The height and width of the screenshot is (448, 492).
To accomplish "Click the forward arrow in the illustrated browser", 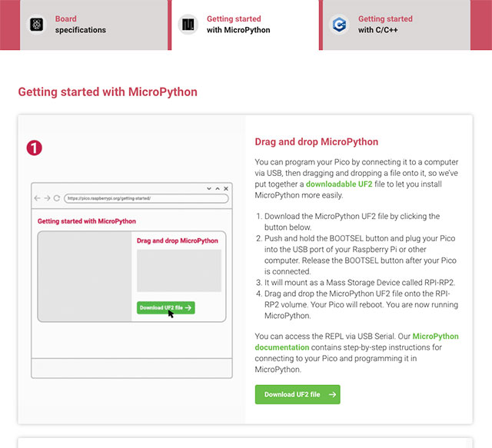I will [47, 198].
